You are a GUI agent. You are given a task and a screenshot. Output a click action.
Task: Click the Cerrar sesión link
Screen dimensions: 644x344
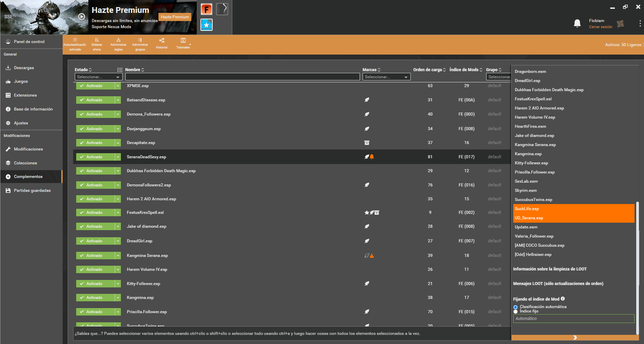[x=600, y=27]
